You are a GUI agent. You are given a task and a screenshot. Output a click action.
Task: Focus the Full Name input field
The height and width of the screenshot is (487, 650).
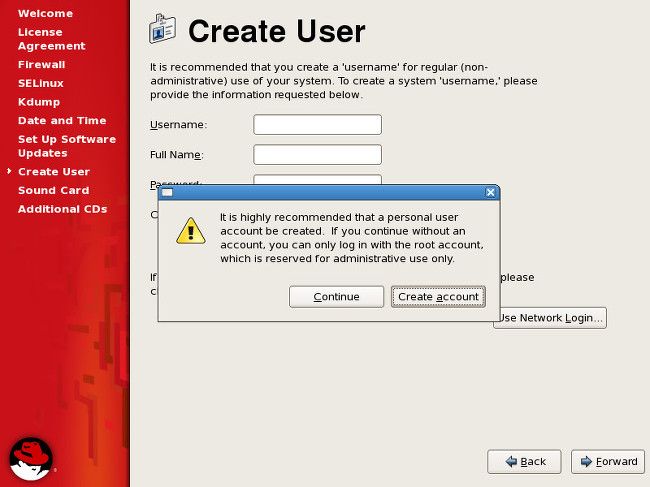point(318,155)
